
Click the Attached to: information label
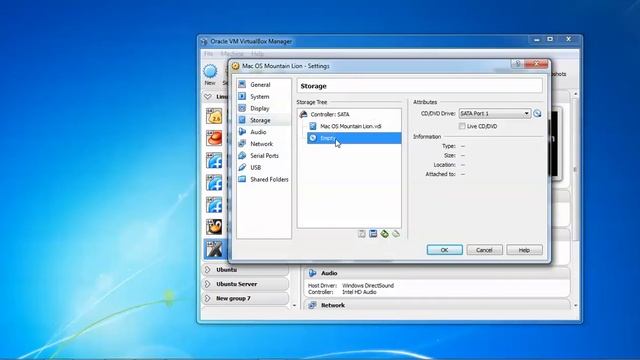coord(440,174)
